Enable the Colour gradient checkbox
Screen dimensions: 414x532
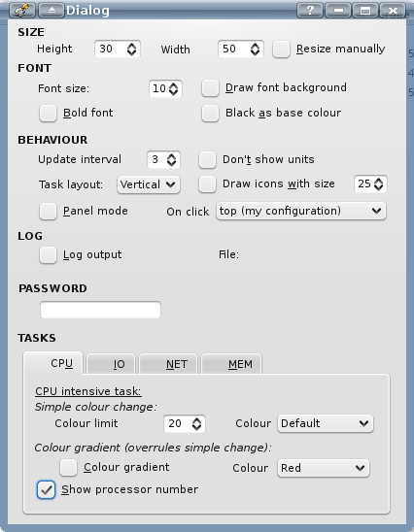pyautogui.click(x=68, y=468)
